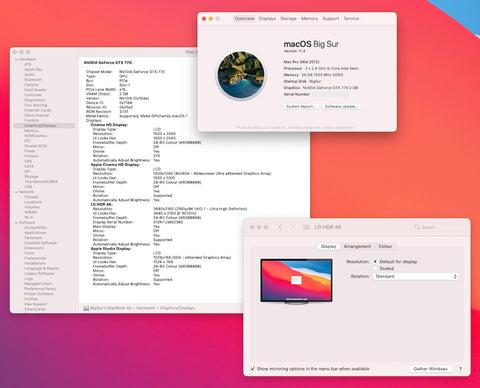This screenshot has height=388, width=480.
Task: Click the back arrow in LG HDR 4K window
Action: point(280,227)
